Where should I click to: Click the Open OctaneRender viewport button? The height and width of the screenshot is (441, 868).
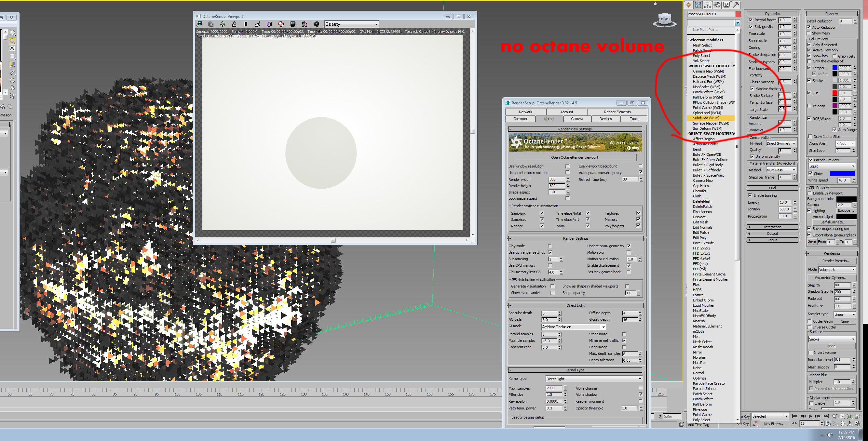click(x=575, y=157)
